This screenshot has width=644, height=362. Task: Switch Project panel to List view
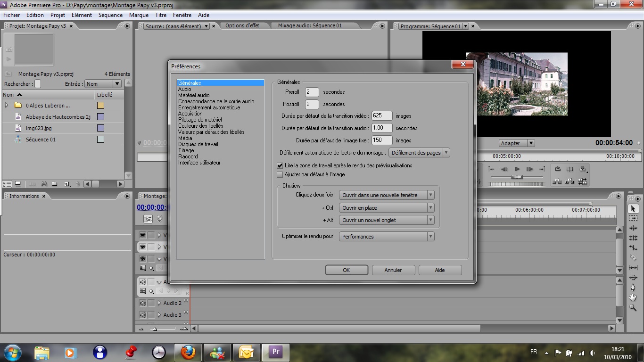pyautogui.click(x=7, y=184)
